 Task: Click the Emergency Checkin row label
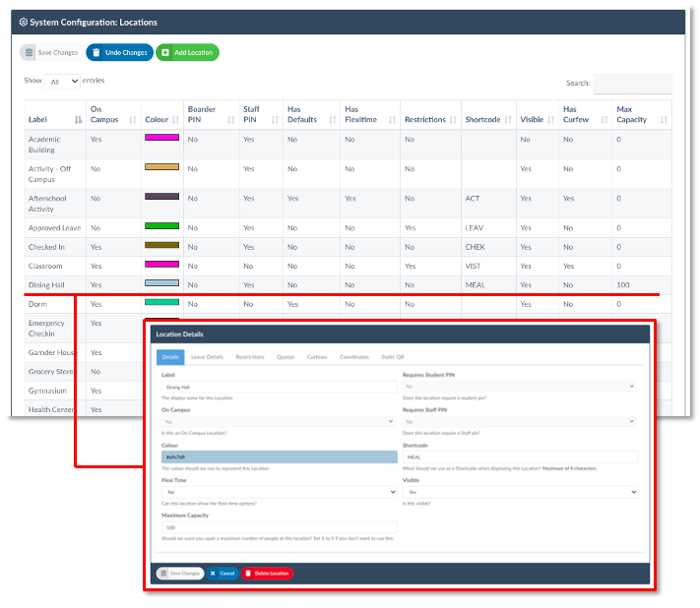[46, 329]
